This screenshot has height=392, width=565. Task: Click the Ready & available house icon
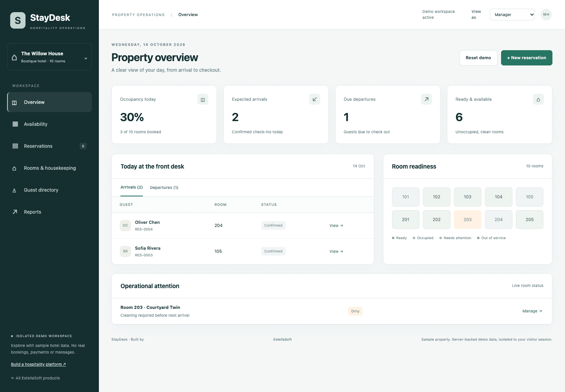(x=538, y=100)
